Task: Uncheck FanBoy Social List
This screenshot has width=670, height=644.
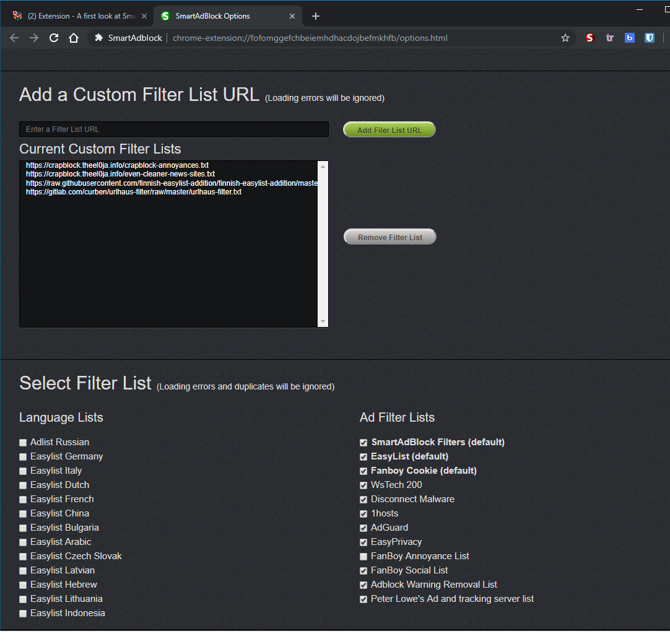Action: click(363, 571)
